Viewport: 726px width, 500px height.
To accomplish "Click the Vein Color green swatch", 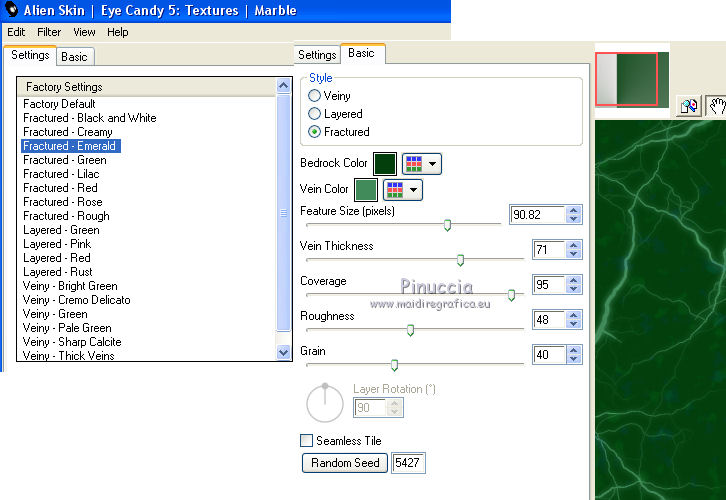I will point(366,190).
